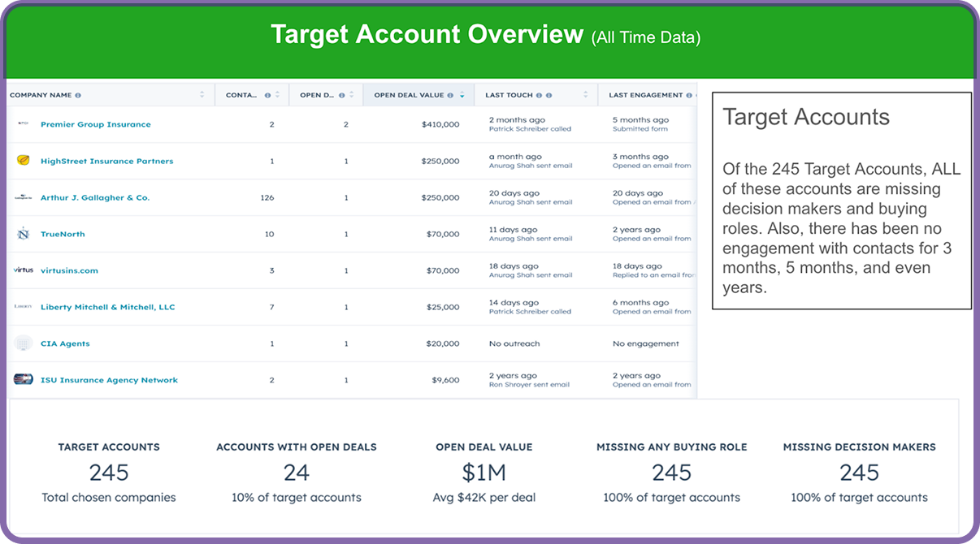Viewport: 980px width, 544px height.
Task: Click 'Ron Shroyer sent email' text
Action: (531, 385)
